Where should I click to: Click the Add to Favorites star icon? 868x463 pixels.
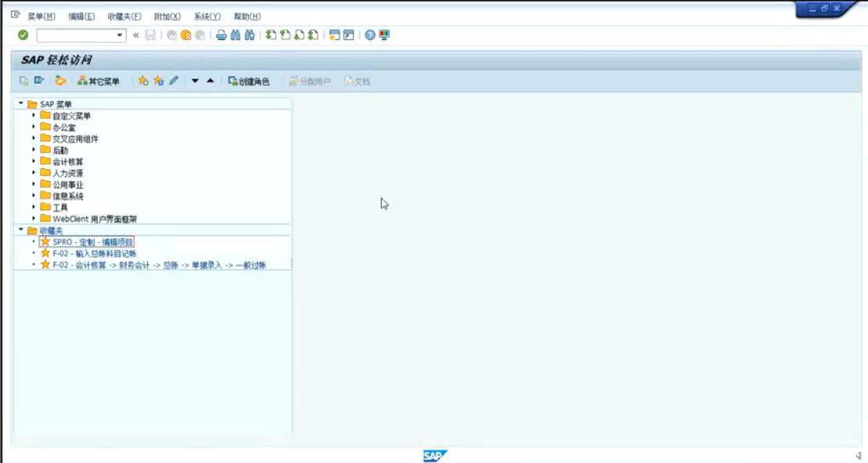[143, 81]
